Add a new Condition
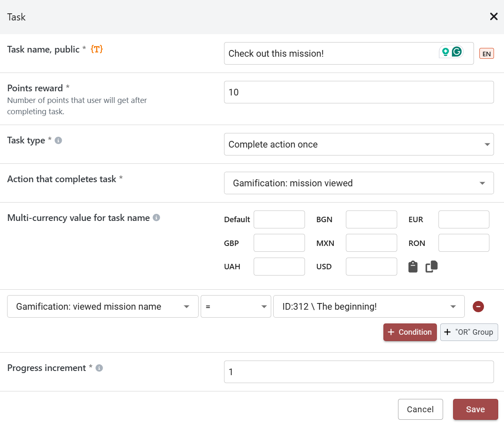This screenshot has height=426, width=504. coord(410,332)
